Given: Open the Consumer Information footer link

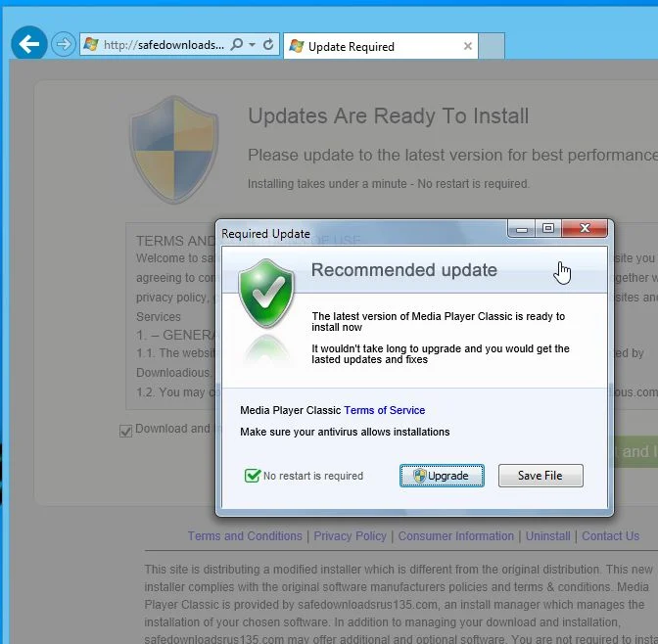Looking at the screenshot, I should pyautogui.click(x=456, y=536).
